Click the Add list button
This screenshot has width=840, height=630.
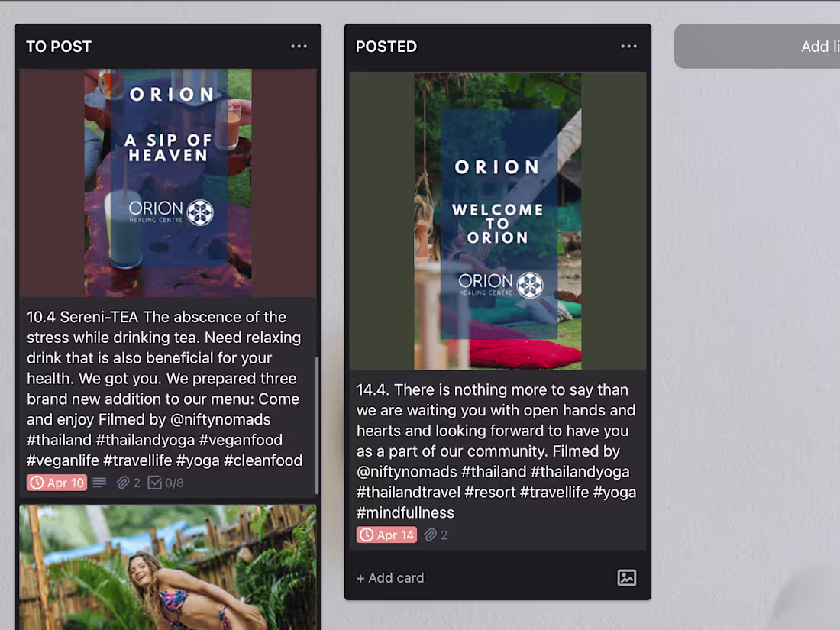757,46
